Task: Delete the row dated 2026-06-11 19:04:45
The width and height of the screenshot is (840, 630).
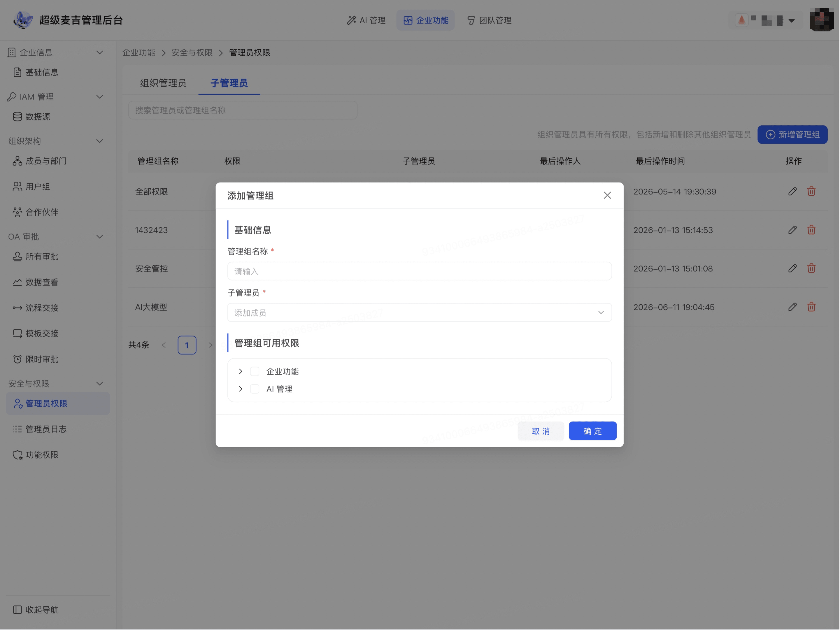Action: 811,307
